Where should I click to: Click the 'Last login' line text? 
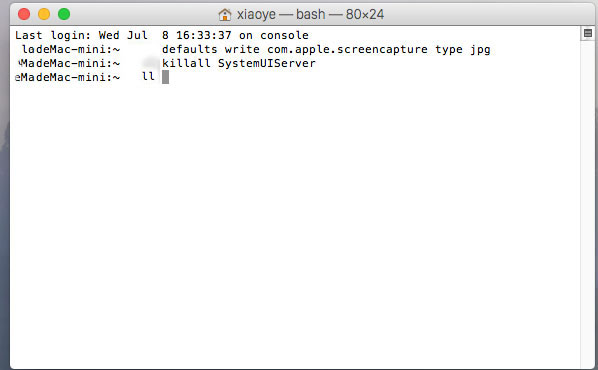(162, 35)
